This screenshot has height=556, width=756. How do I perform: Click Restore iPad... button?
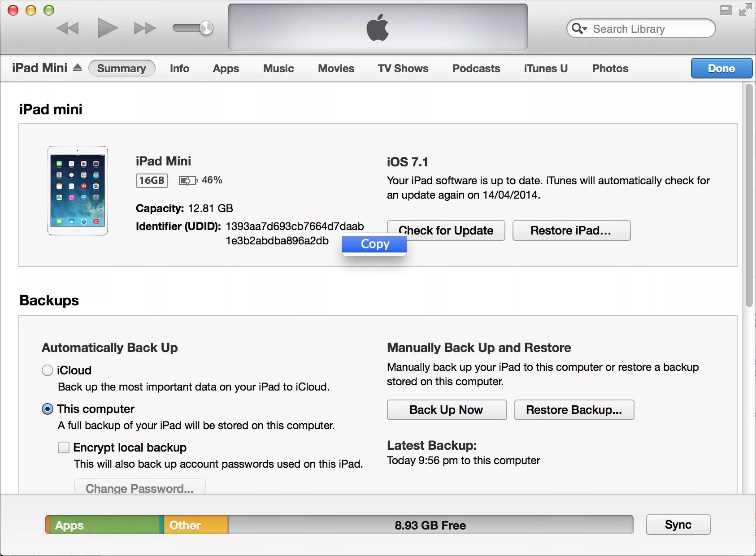click(x=571, y=230)
